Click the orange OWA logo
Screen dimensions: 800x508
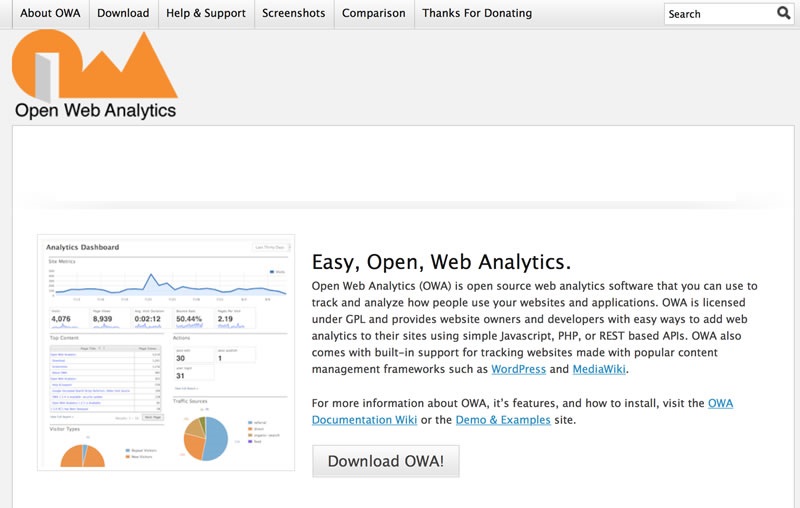[x=94, y=65]
